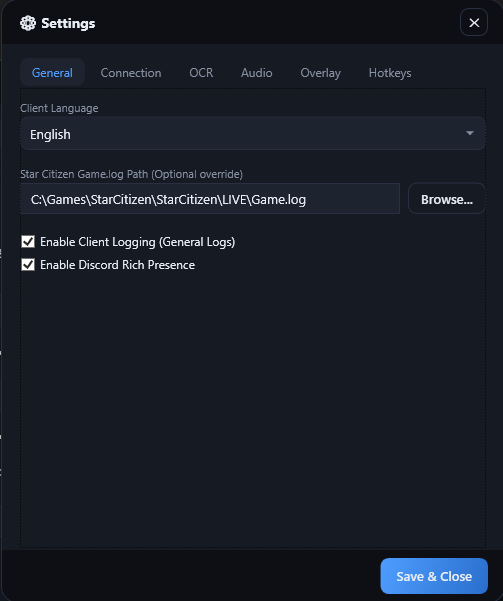Click the 'Settings' title text
This screenshot has width=503, height=601.
click(68, 23)
